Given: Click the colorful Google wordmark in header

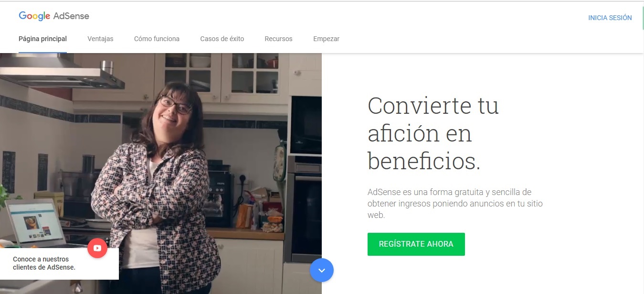Looking at the screenshot, I should [34, 16].
